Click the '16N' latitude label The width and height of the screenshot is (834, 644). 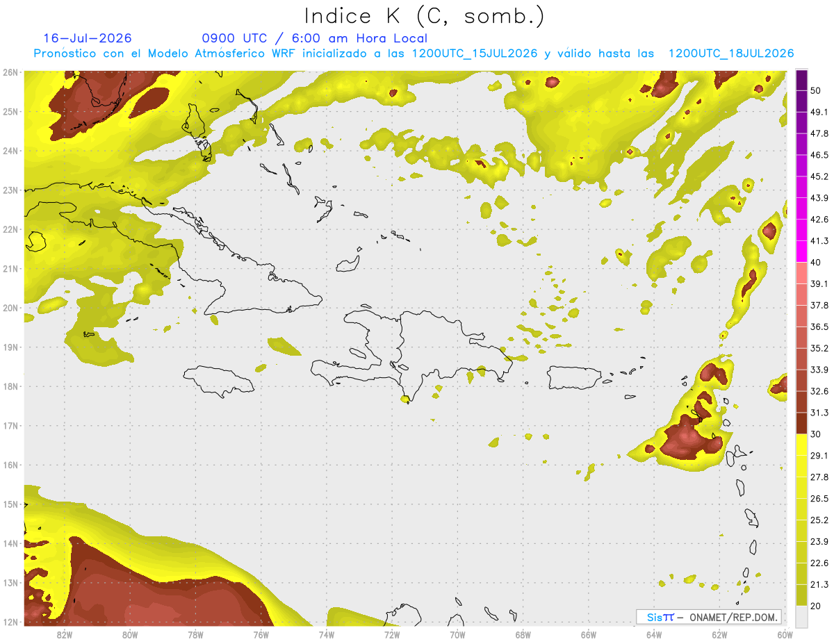(10, 465)
